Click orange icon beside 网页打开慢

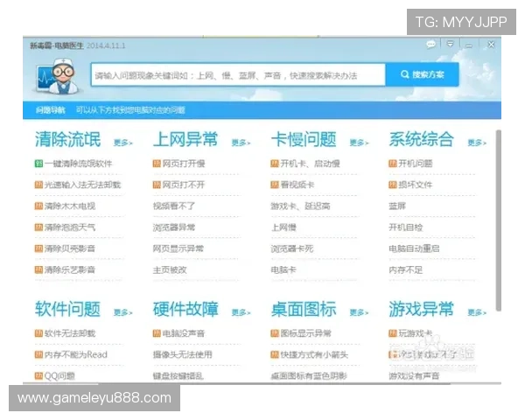click(x=157, y=164)
